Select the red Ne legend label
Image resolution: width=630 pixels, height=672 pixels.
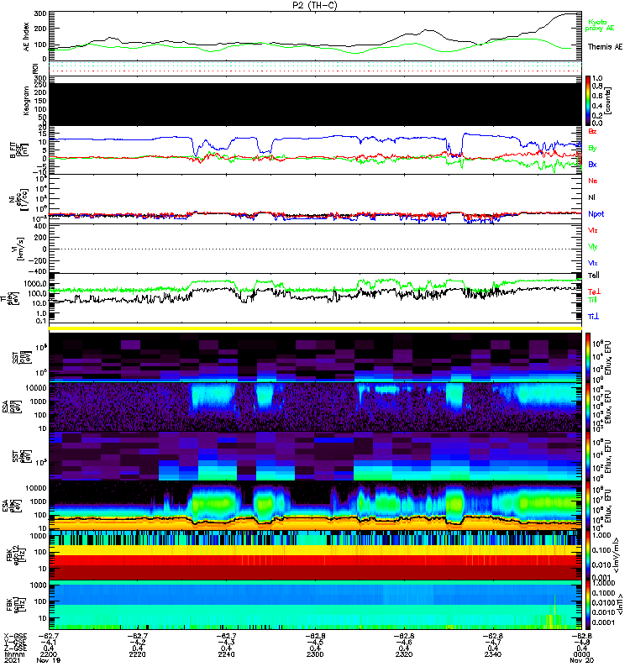click(x=592, y=181)
